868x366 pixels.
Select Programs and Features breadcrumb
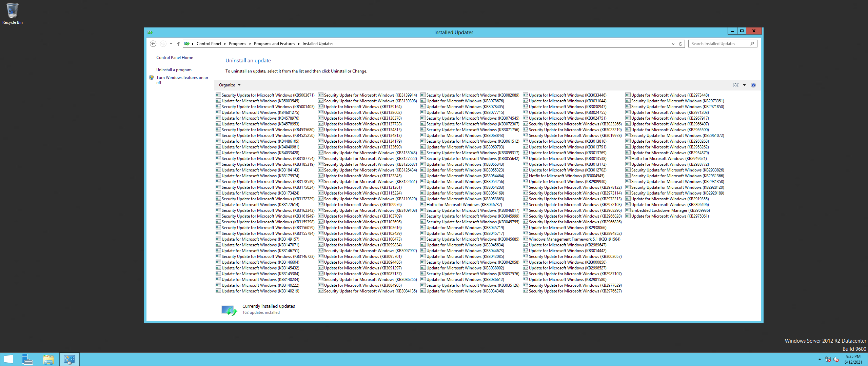point(274,44)
